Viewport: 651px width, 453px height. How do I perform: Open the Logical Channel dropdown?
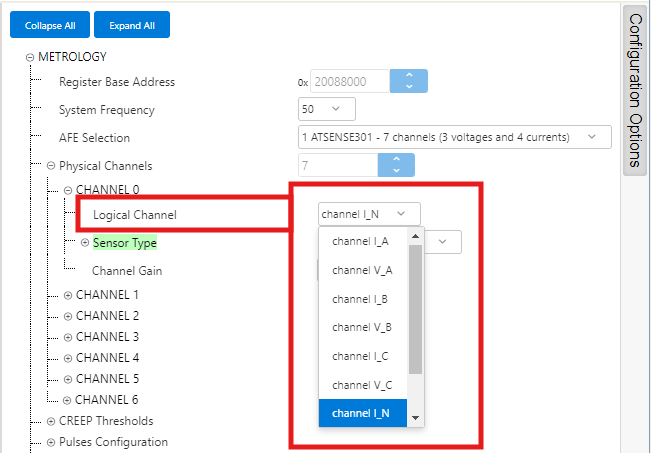click(x=370, y=213)
